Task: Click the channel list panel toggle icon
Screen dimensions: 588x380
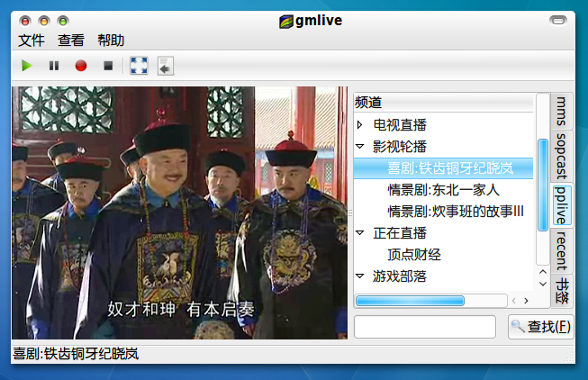Action: (x=166, y=66)
